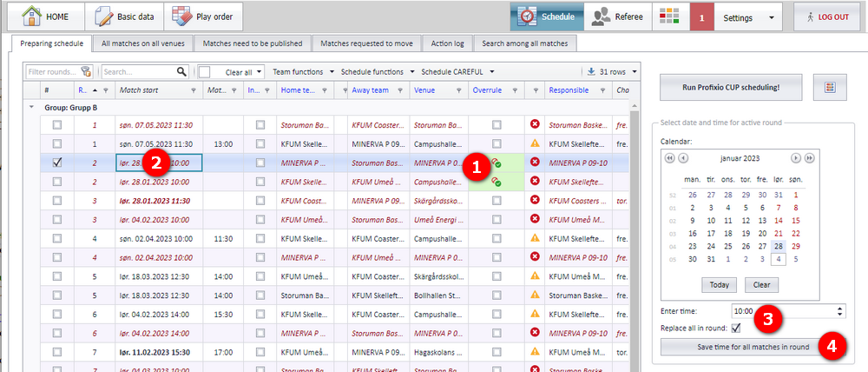Click warning icon in the Bollhallen round 5 row

(x=535, y=294)
